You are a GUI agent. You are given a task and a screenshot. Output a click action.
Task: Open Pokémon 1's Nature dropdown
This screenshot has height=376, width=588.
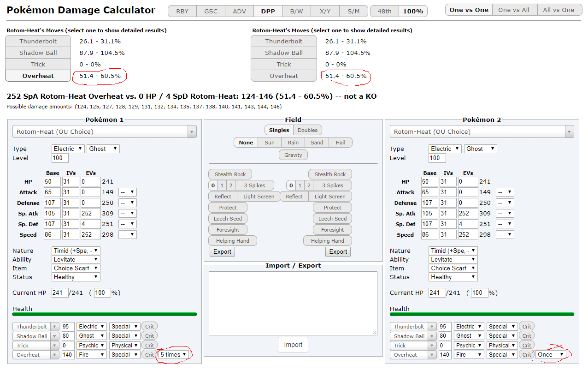[76, 251]
